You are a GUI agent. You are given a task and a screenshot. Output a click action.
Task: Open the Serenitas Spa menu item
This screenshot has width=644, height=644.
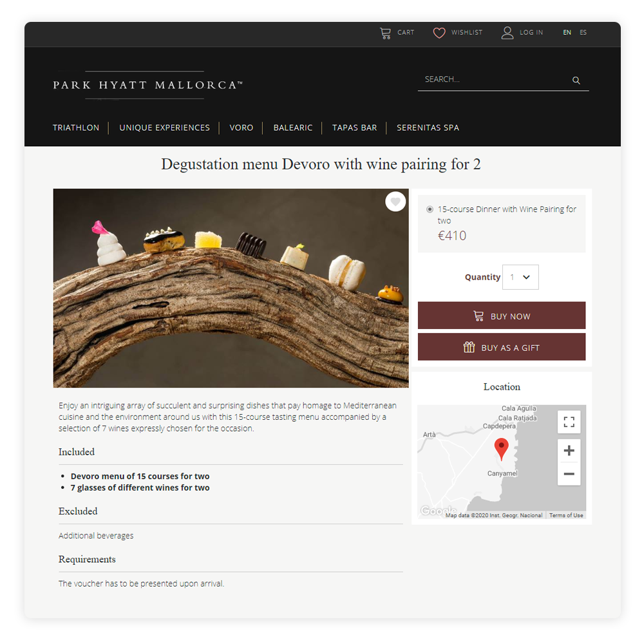click(x=428, y=128)
